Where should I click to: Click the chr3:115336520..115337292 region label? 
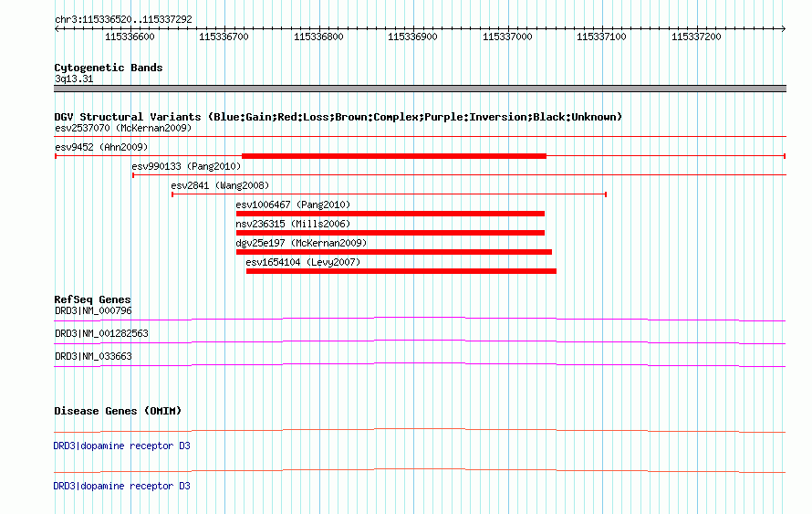click(123, 19)
